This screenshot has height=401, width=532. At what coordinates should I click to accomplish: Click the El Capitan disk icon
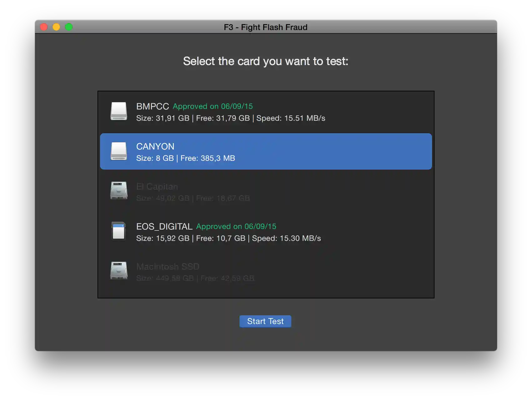(119, 191)
